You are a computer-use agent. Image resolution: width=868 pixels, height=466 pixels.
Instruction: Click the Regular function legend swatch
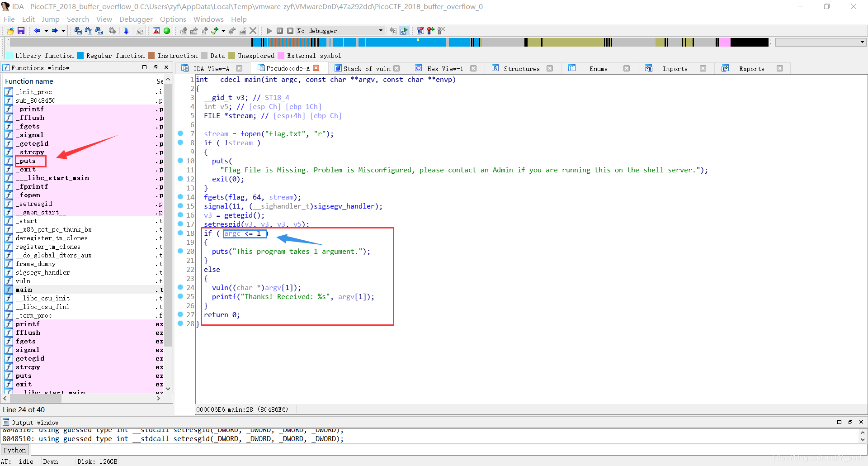pos(80,56)
